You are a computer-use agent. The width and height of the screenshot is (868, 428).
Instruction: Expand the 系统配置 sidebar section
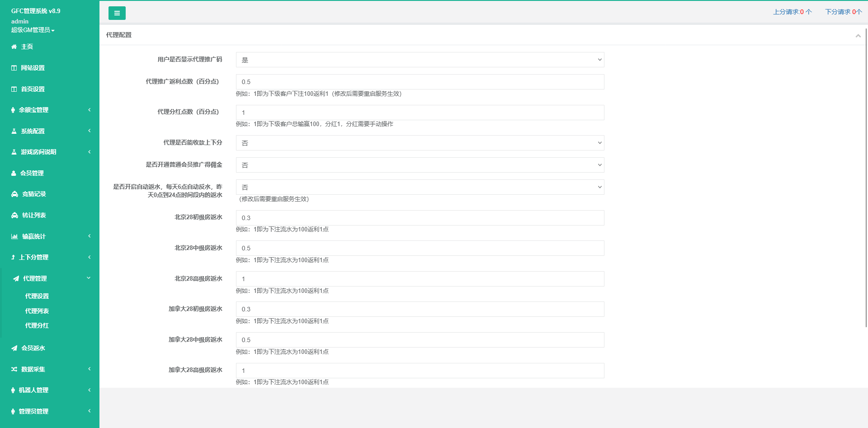14,131
